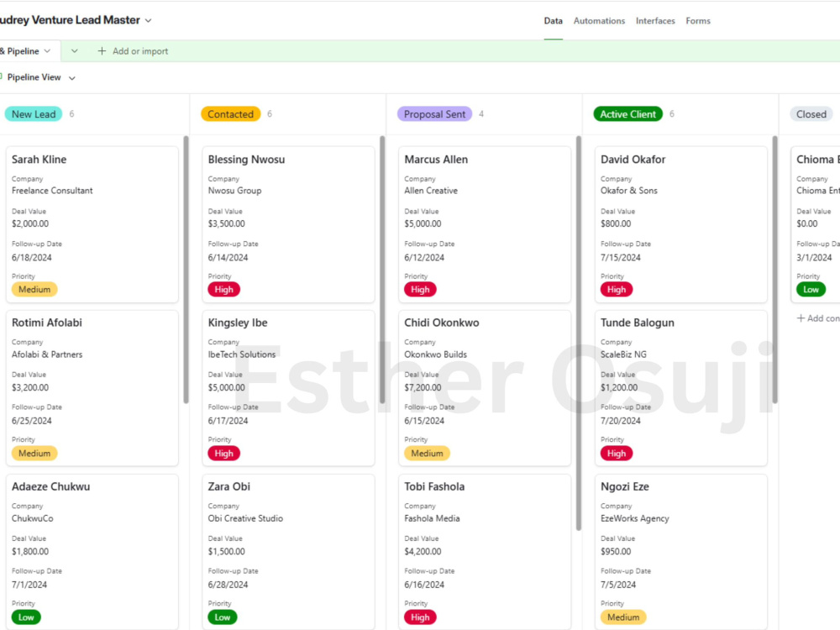
Task: Click the Active Client column scrollbar
Action: (x=774, y=270)
